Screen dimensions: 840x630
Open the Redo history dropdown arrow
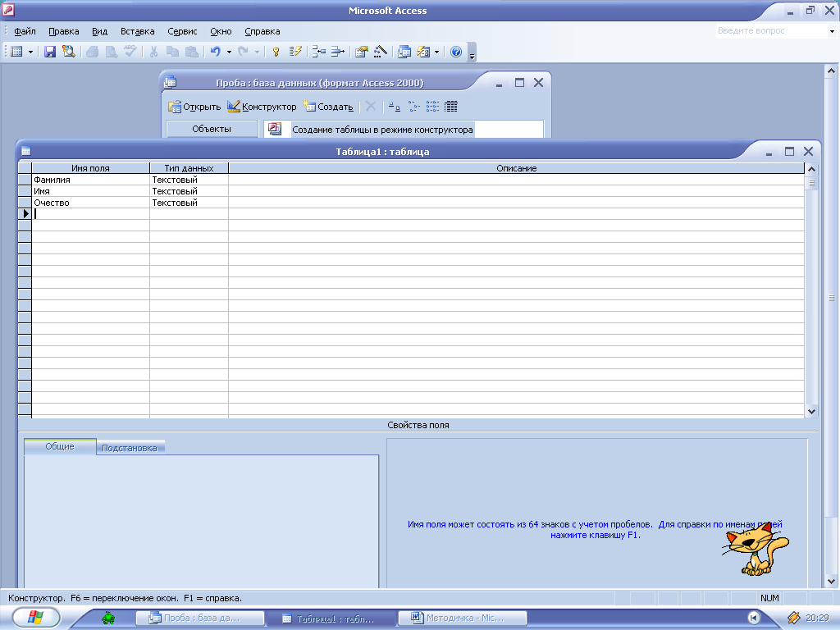(x=257, y=52)
